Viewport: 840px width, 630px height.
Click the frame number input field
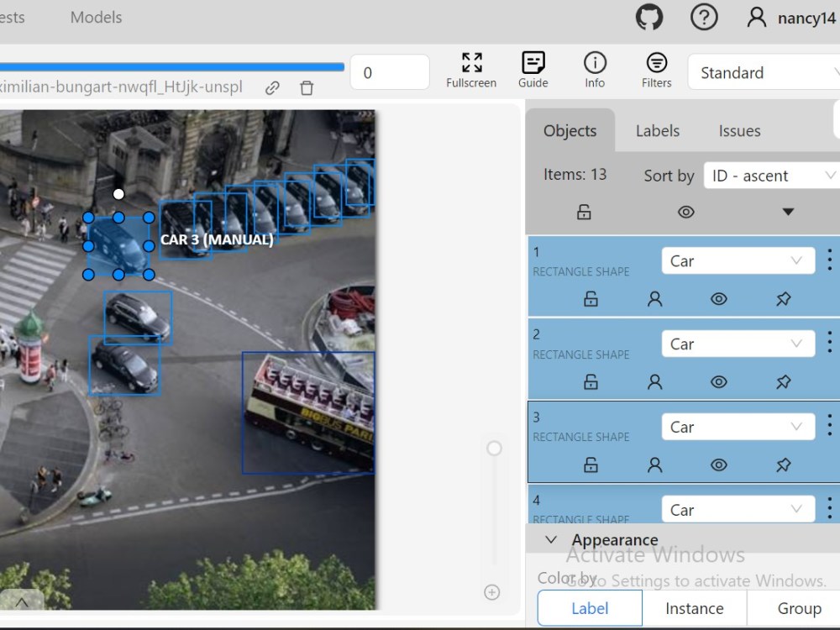(390, 72)
